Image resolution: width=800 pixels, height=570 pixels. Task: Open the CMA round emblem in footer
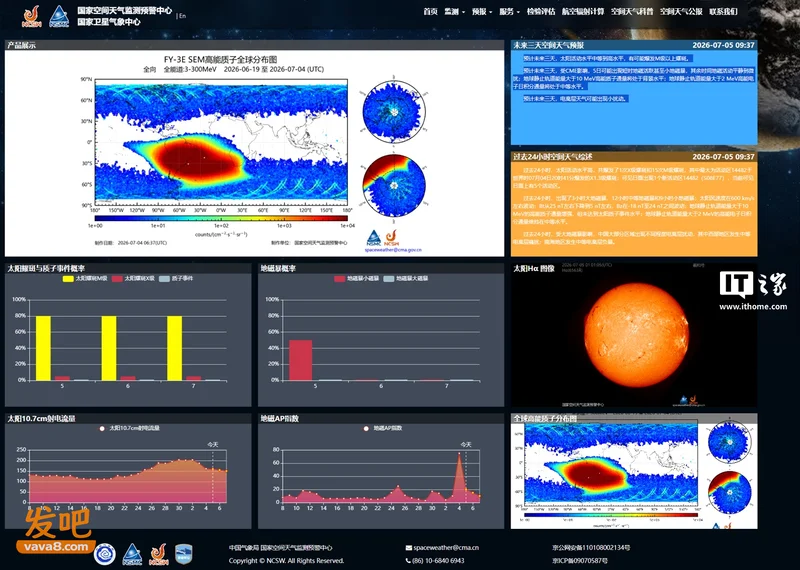click(105, 554)
